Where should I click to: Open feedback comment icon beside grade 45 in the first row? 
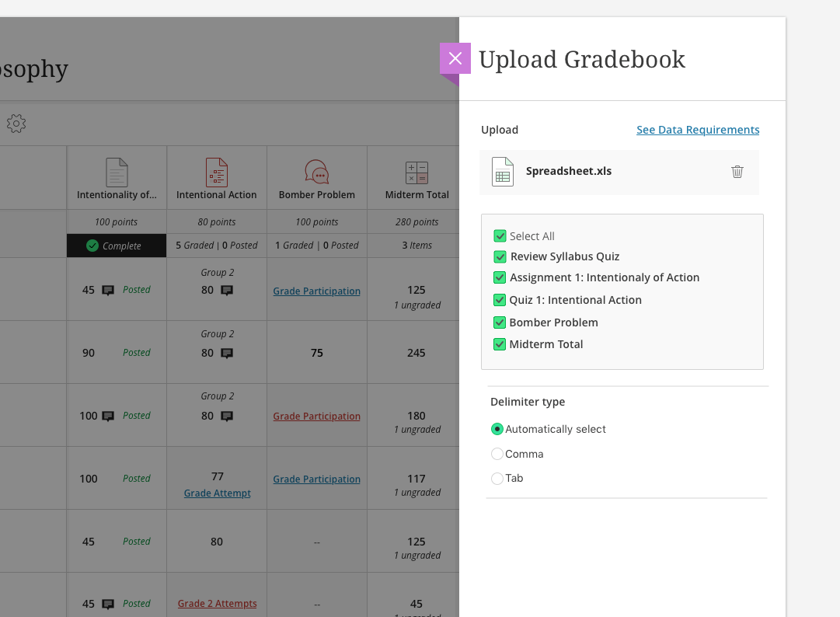(x=108, y=291)
